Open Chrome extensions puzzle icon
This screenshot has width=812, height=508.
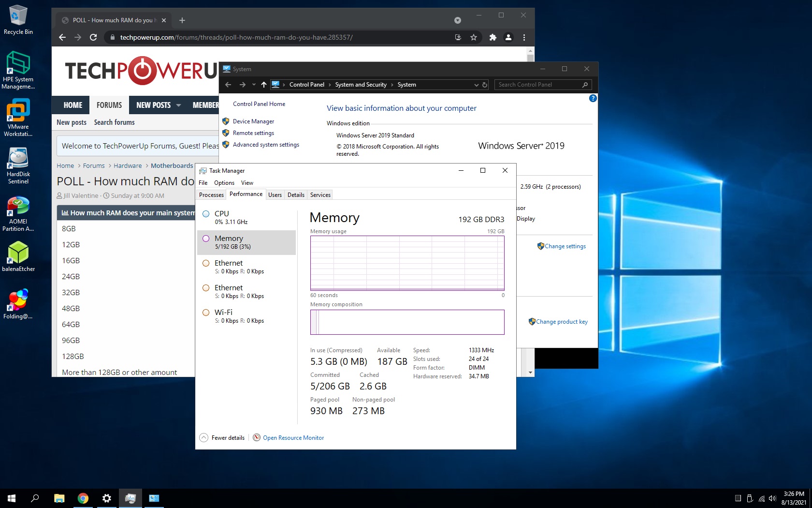(493, 37)
